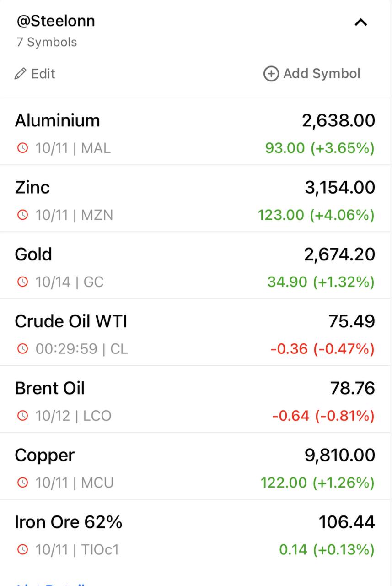
Task: Open Crude Oil WTI quote
Action: click(196, 332)
